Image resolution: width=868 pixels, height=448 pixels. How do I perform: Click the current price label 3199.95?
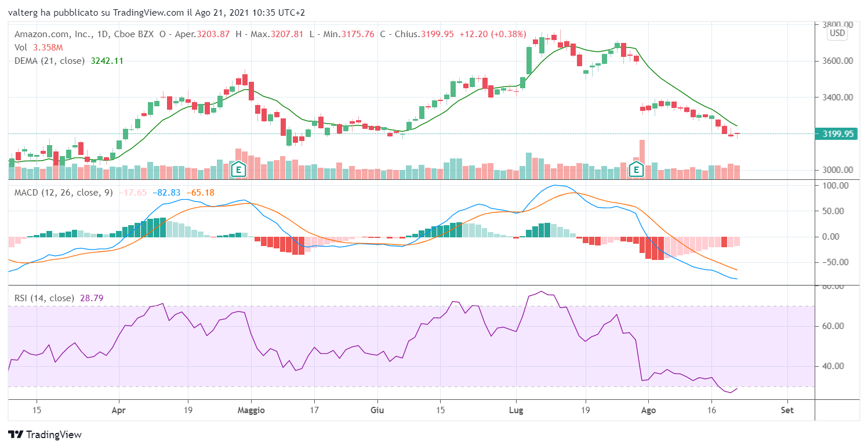(x=836, y=134)
